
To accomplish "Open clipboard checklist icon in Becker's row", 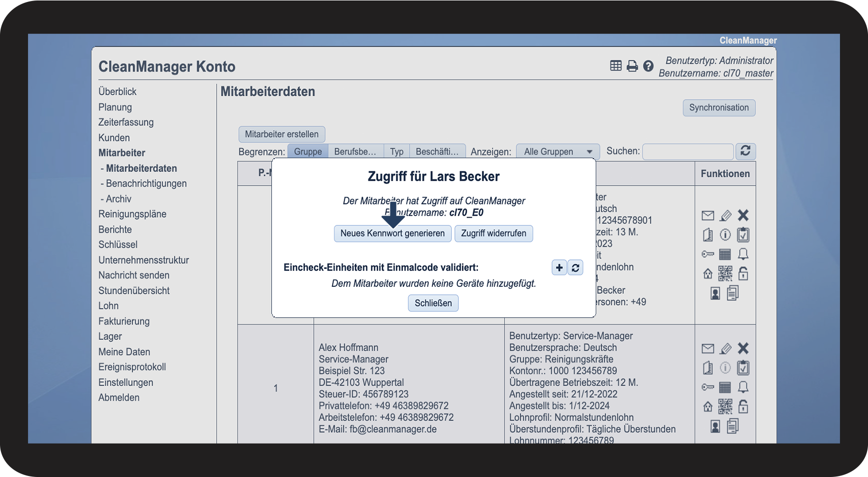I will [x=743, y=234].
